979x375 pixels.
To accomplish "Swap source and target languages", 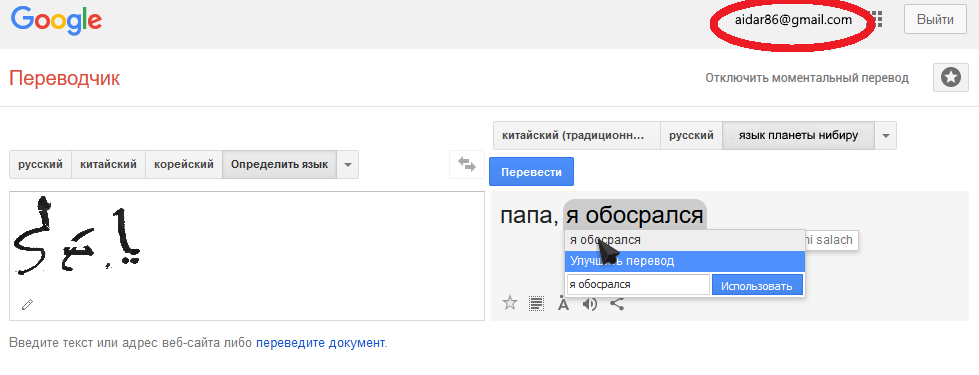I will [x=467, y=164].
